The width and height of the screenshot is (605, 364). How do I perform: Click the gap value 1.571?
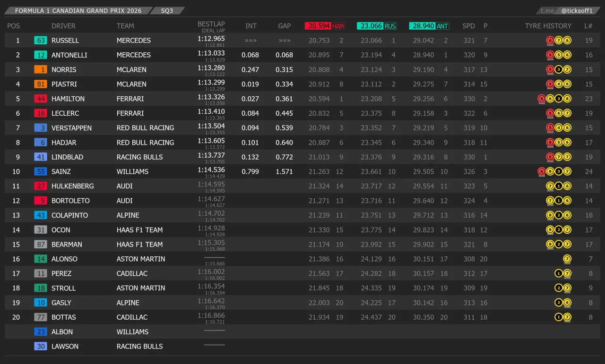pos(285,172)
